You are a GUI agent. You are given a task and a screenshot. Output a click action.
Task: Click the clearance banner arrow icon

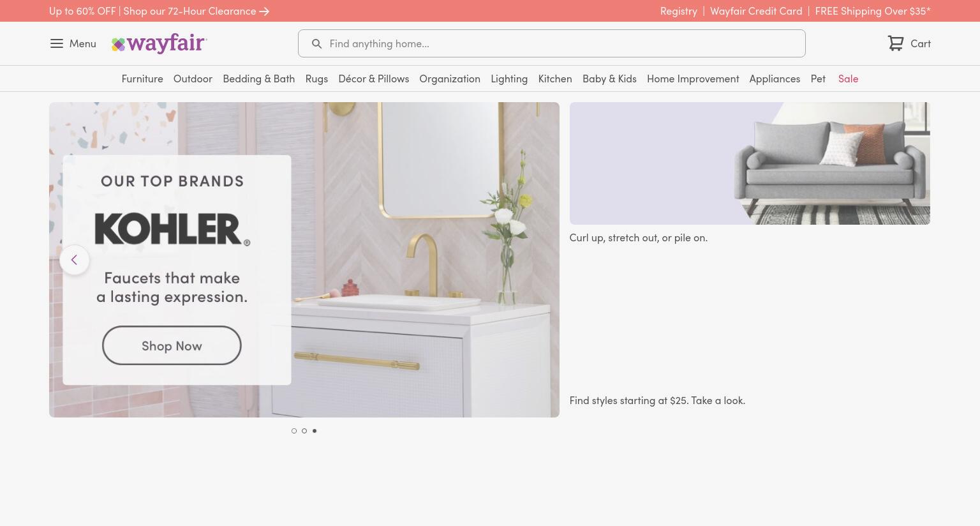pyautogui.click(x=264, y=11)
